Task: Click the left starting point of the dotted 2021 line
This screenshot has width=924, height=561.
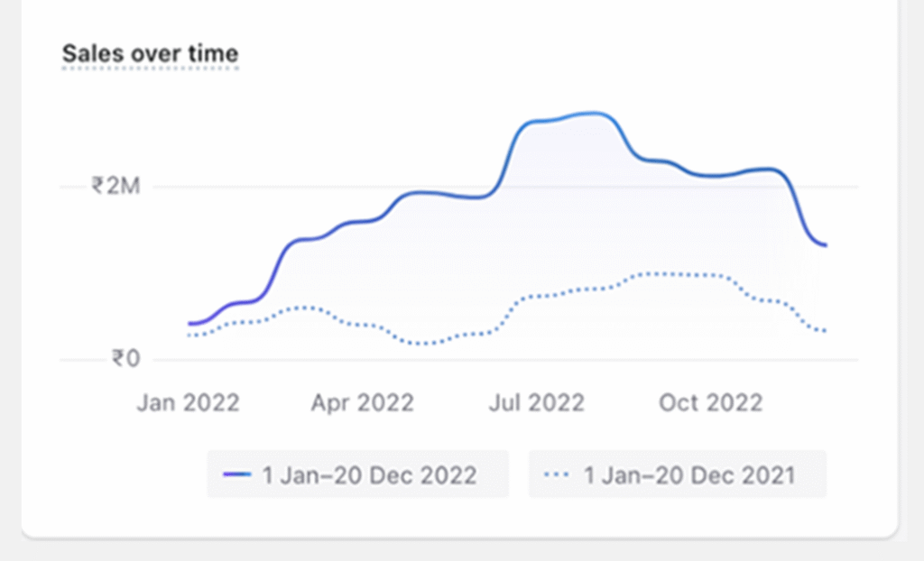Action: (x=189, y=336)
